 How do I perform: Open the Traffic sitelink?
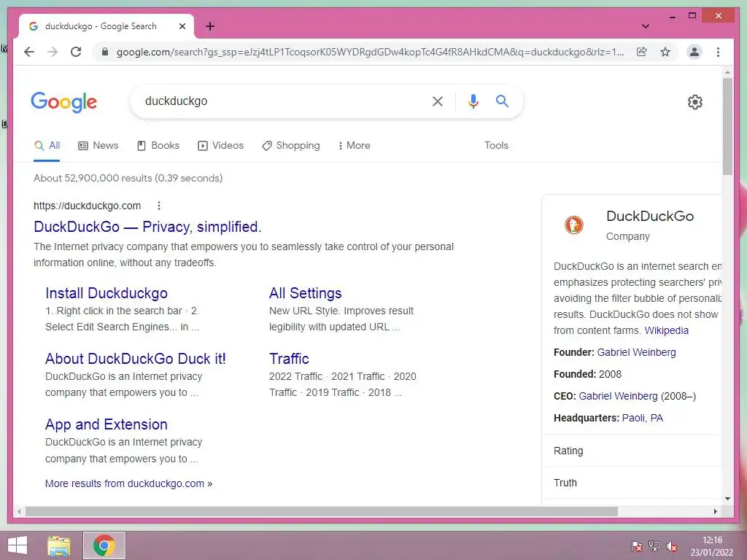(289, 359)
